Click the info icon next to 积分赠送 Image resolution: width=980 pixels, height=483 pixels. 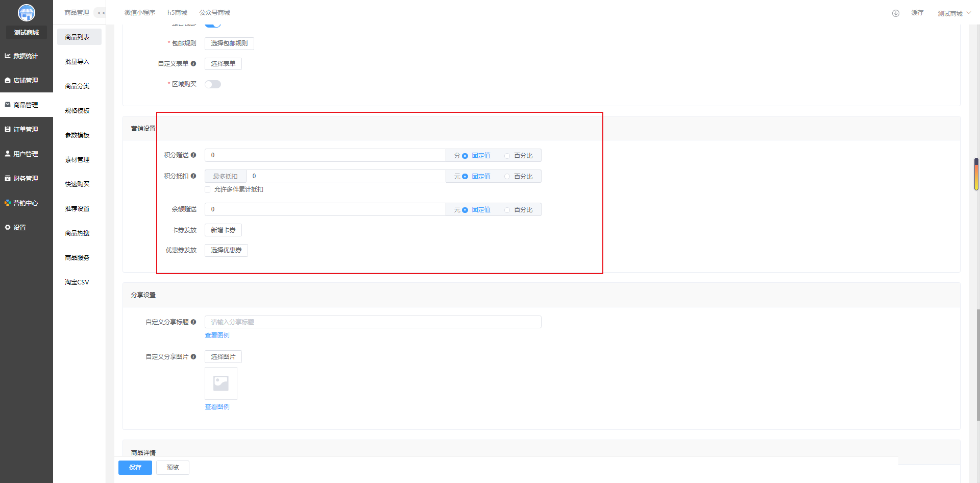tap(193, 155)
